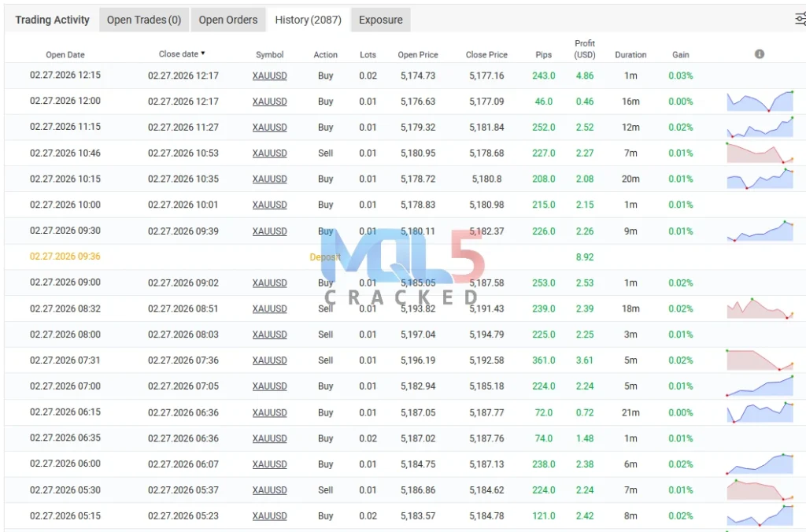Open the filter settings sliders icon
This screenshot has width=806, height=532.
pyautogui.click(x=800, y=20)
